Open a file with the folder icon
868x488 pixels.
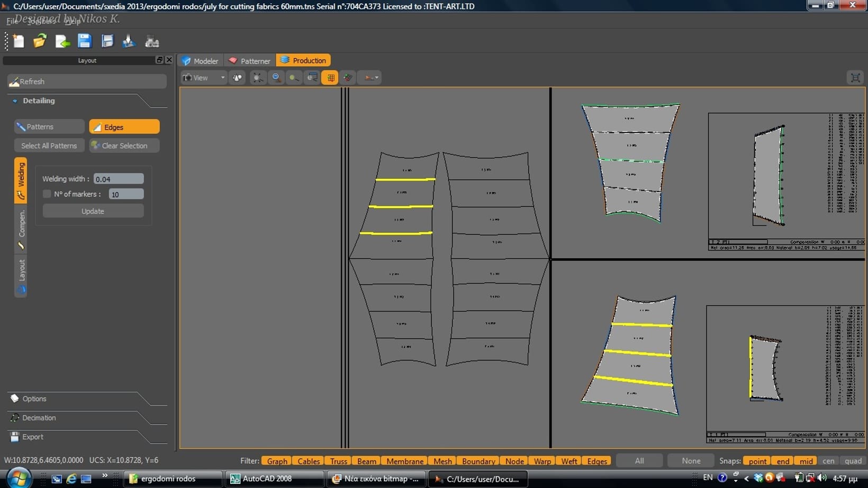tap(40, 41)
